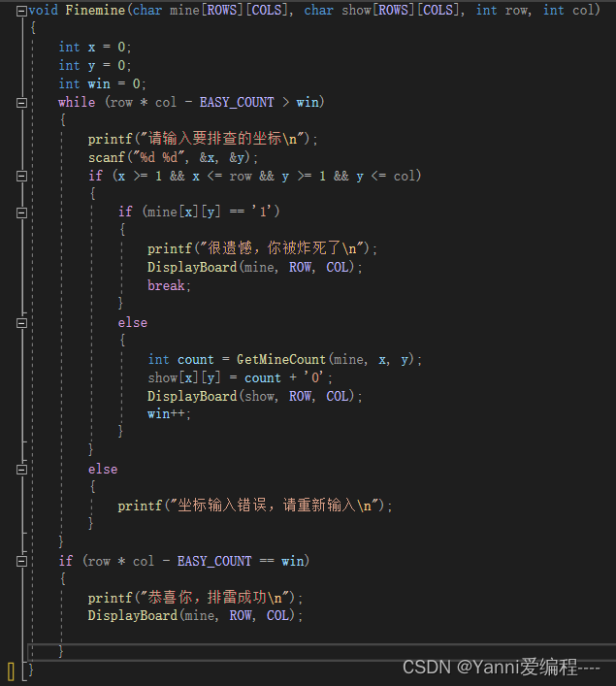The width and height of the screenshot is (616, 686).
Task: Collapse the while loop block
Action: [x=21, y=103]
